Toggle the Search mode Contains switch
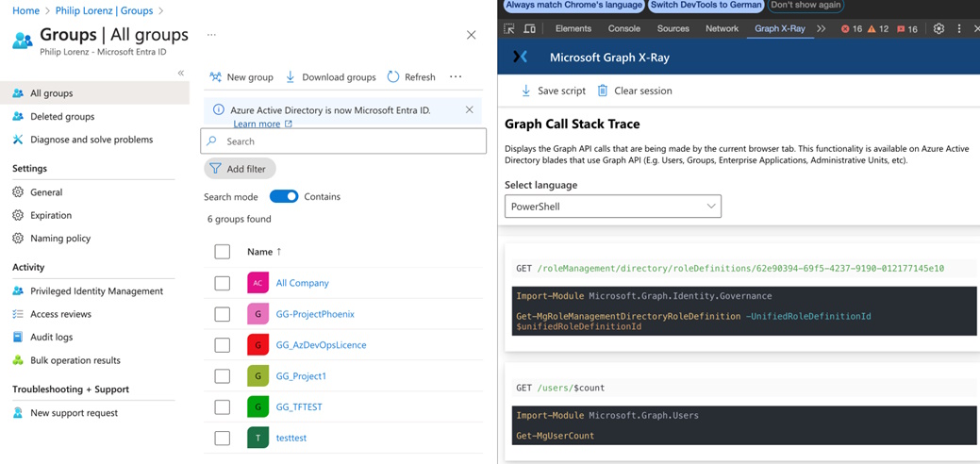Viewport: 980px width, 464px height. [284, 196]
